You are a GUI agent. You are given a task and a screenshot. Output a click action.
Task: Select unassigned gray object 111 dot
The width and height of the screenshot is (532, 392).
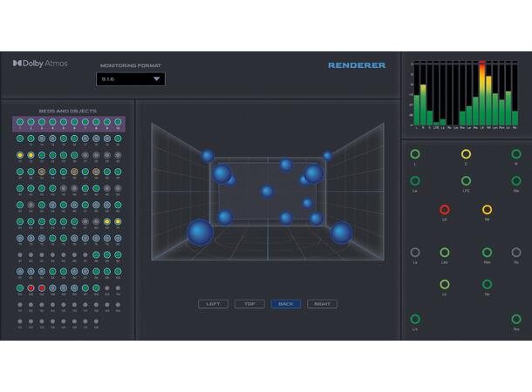(x=20, y=305)
